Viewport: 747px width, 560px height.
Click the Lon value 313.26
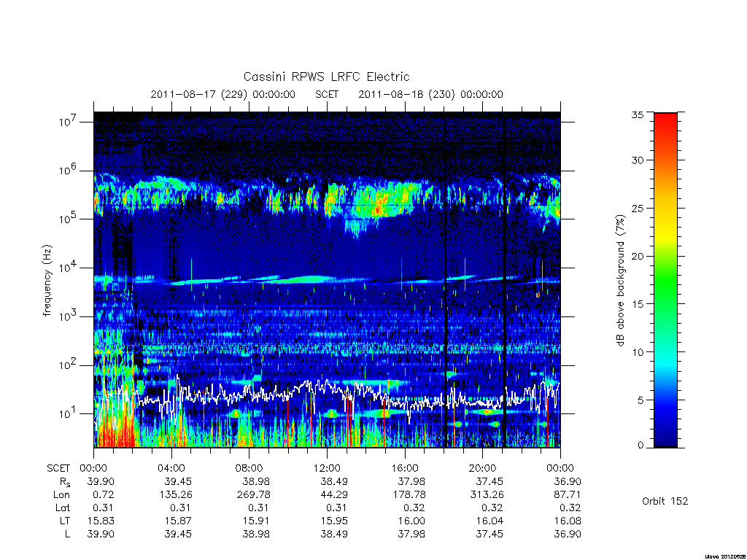click(487, 495)
